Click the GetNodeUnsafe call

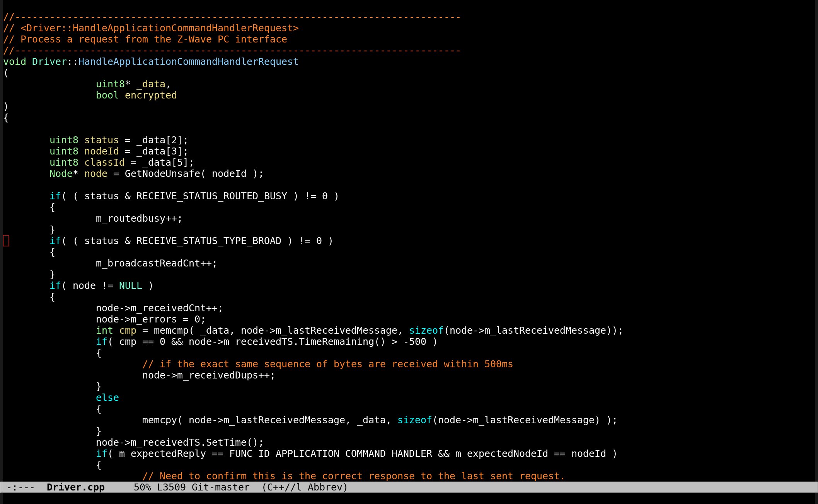pyautogui.click(x=194, y=174)
